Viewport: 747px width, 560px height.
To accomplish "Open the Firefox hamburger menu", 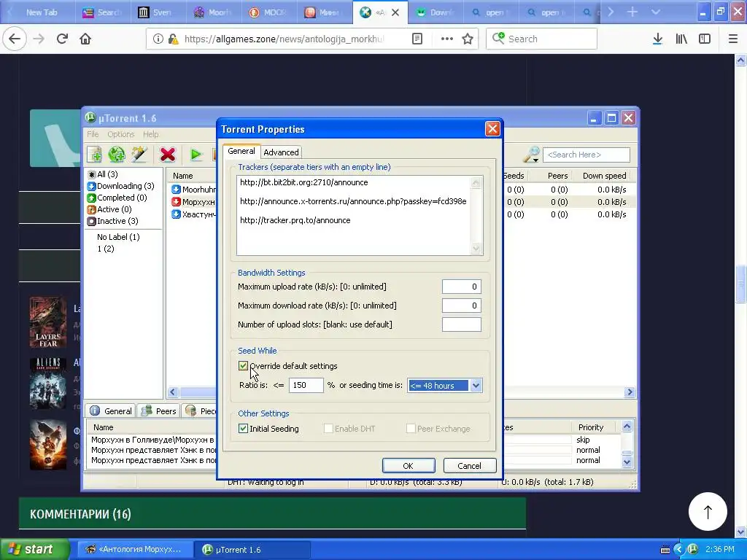I will click(732, 39).
